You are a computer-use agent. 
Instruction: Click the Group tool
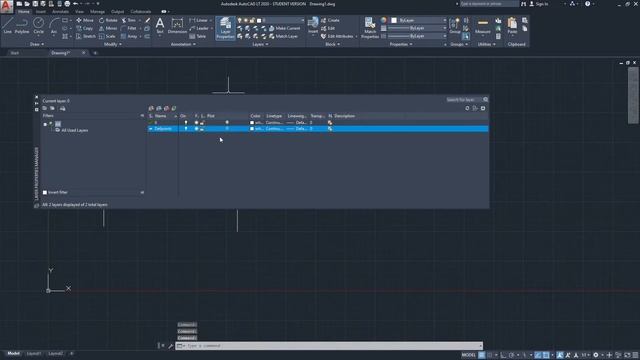coord(454,25)
